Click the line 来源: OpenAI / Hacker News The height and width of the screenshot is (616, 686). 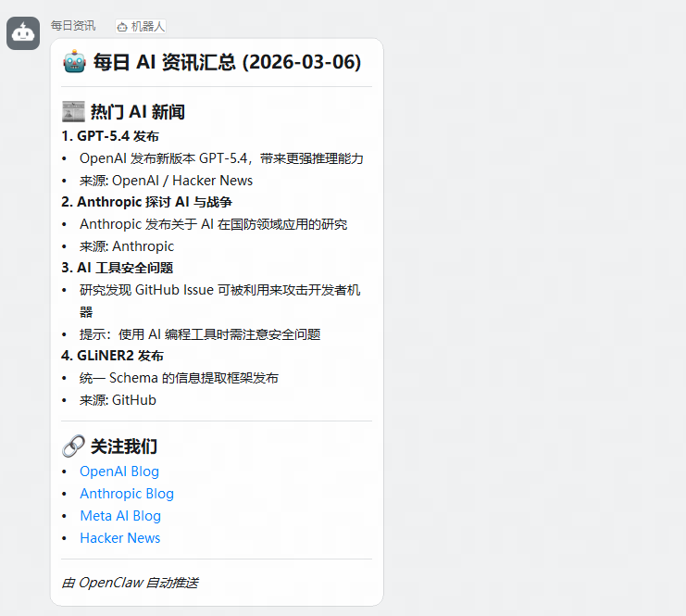(x=167, y=181)
